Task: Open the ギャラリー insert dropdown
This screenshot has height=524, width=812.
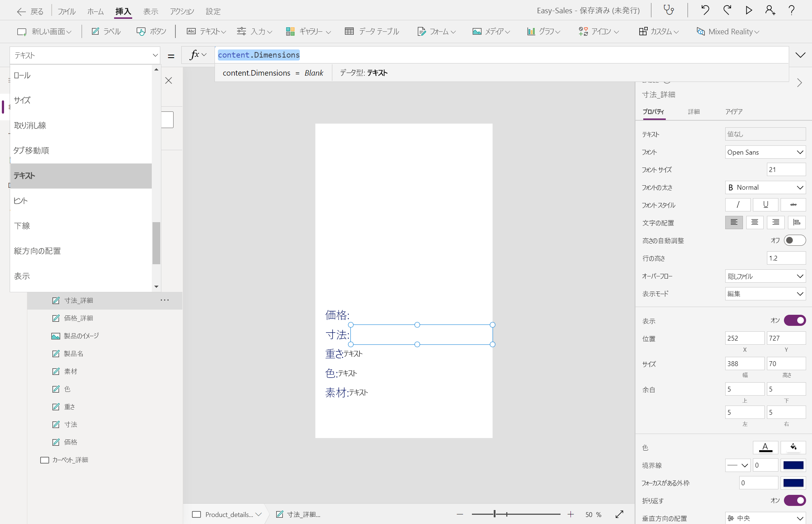Action: coord(308,32)
